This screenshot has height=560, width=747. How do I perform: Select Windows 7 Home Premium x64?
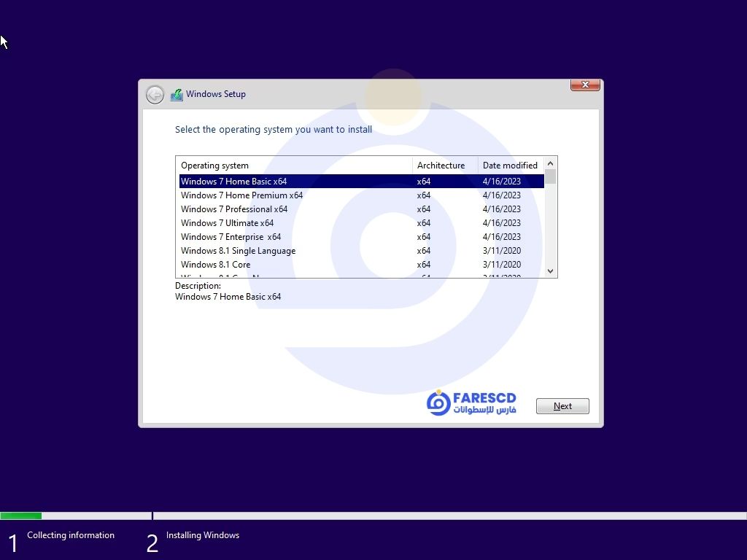pyautogui.click(x=362, y=195)
